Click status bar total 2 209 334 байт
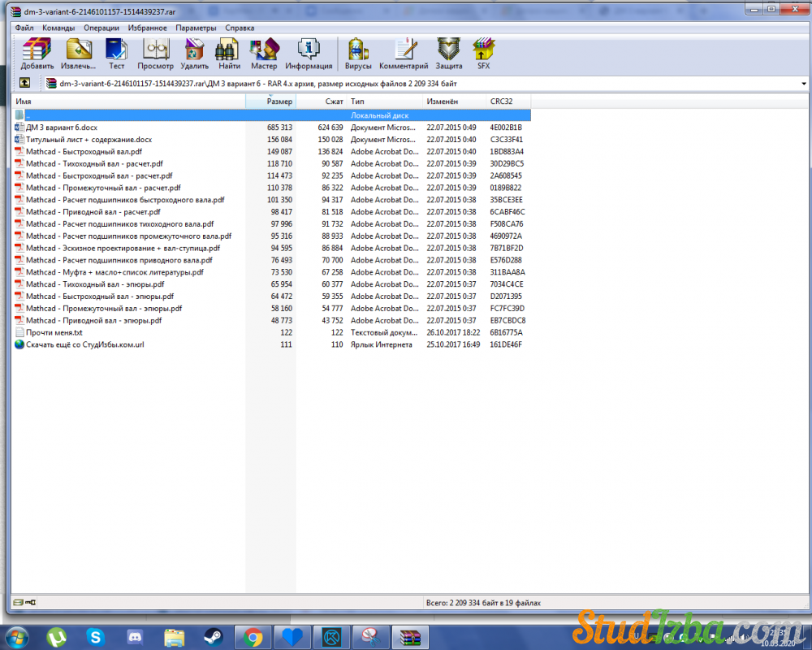This screenshot has width=812, height=650. pos(483,603)
